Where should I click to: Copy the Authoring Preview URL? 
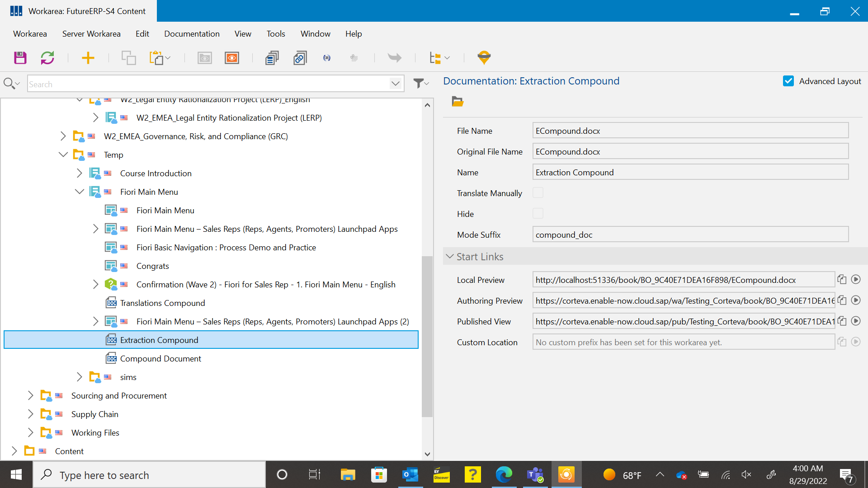tap(842, 300)
